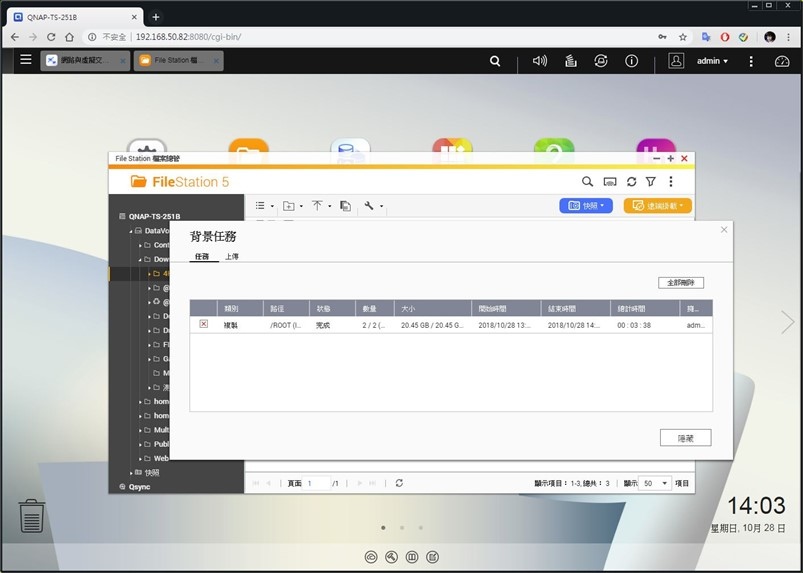Open the items-per-page 50 dropdown
Screen dimensions: 803x573
(x=654, y=483)
